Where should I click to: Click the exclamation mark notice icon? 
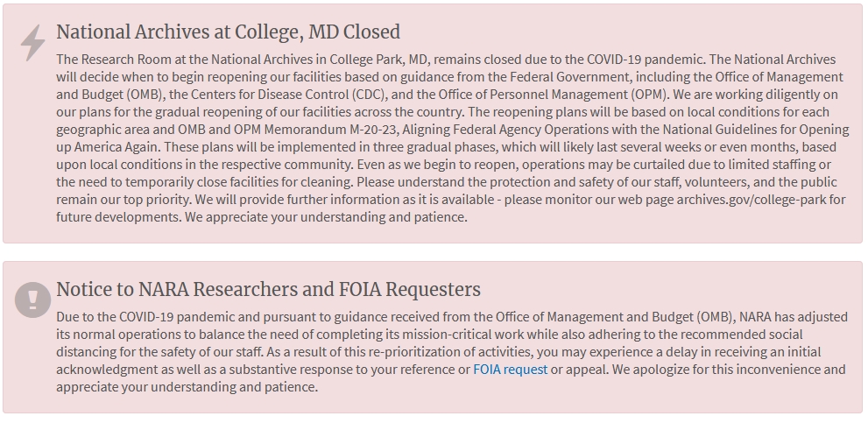[x=33, y=300]
